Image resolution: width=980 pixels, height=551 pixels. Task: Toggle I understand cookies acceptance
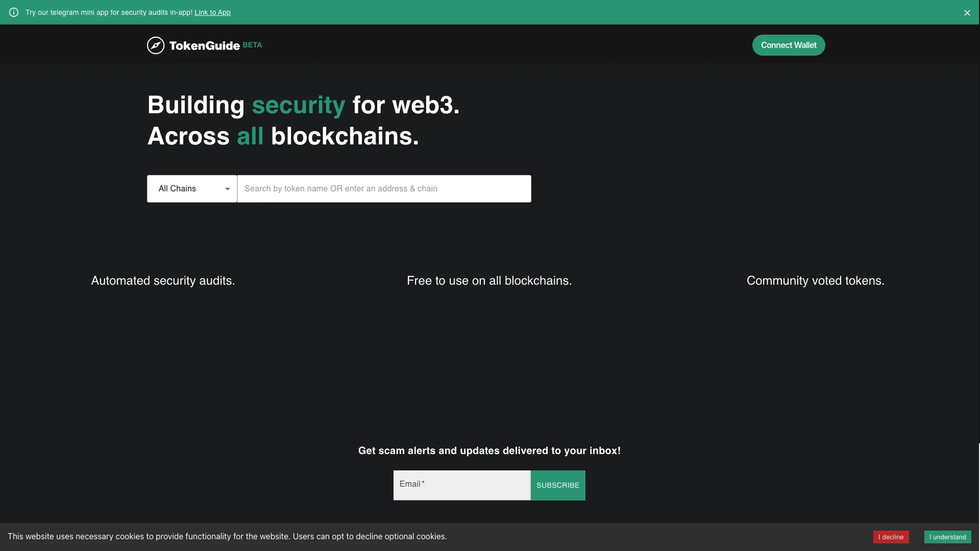coord(947,537)
